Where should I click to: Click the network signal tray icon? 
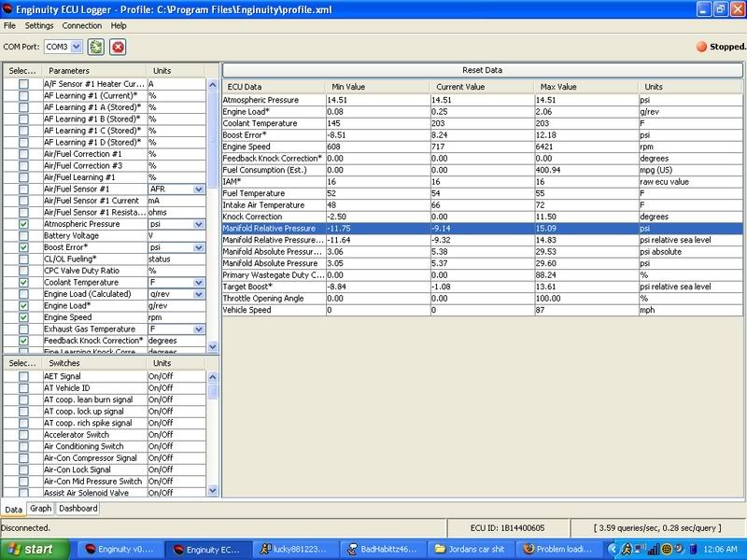point(654,550)
